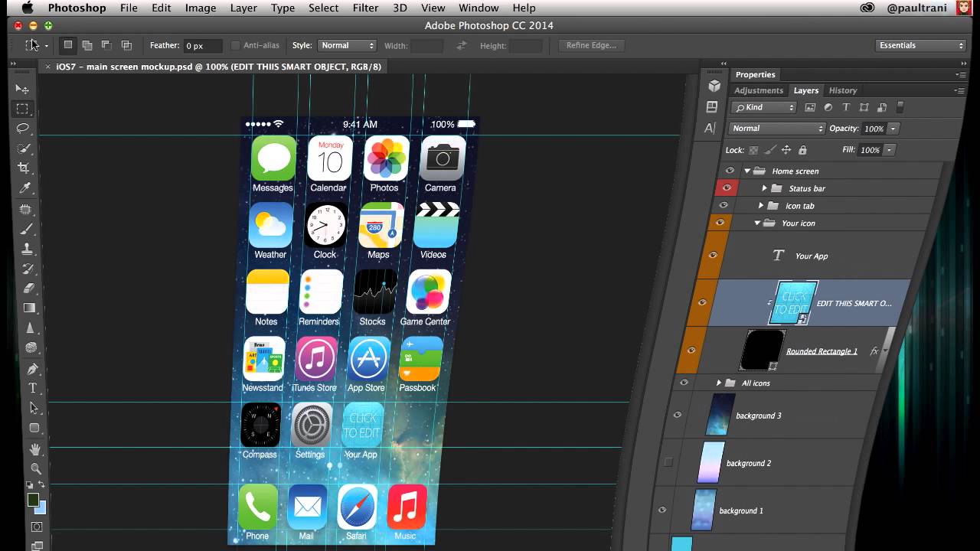Open the Window menu

pyautogui.click(x=479, y=8)
